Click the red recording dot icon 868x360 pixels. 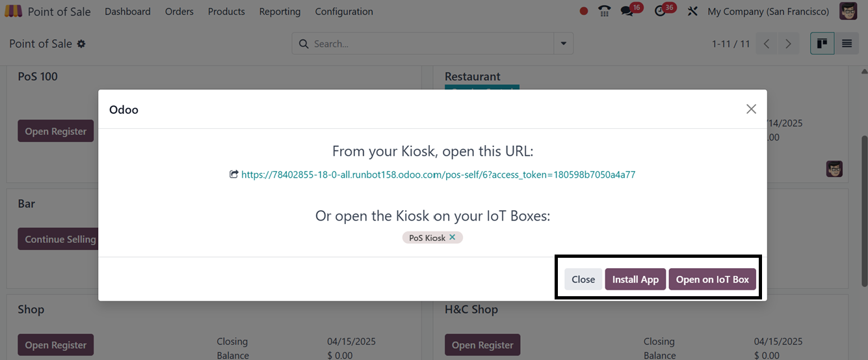point(584,11)
